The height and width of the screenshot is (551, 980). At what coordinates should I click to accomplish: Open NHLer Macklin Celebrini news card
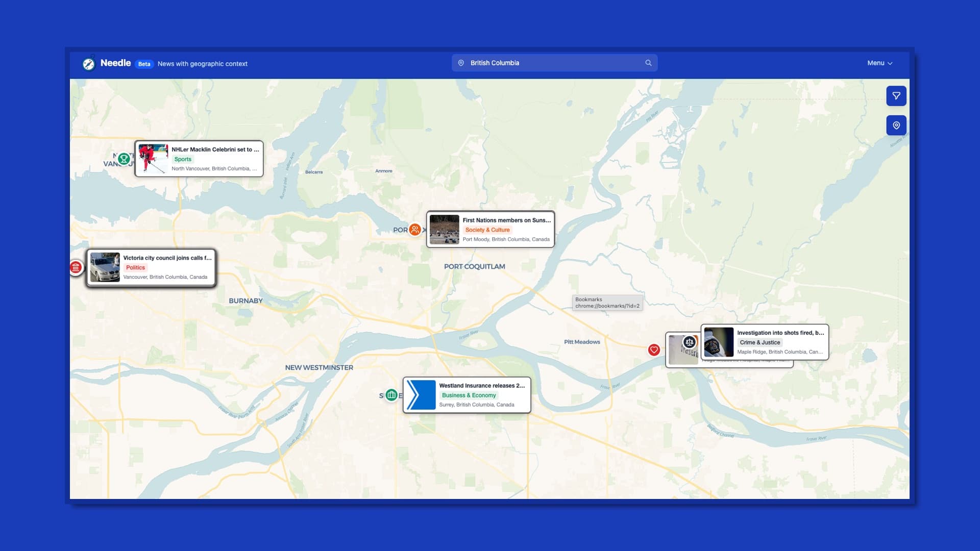[x=214, y=149]
